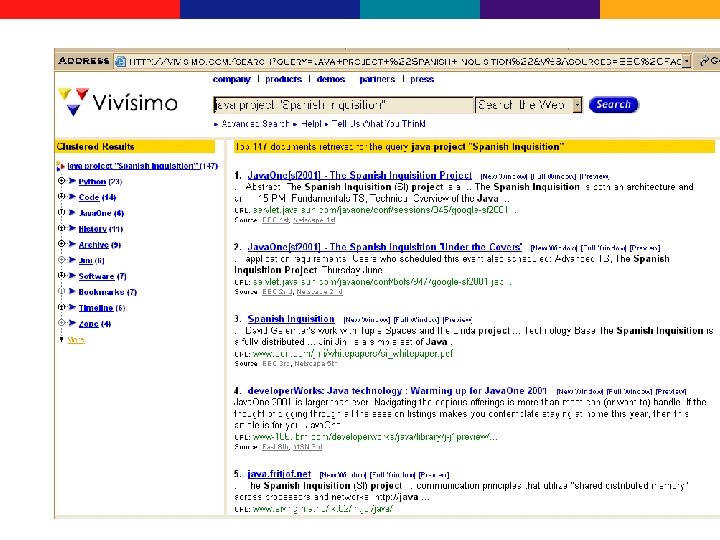Open the company navigation link
The height and width of the screenshot is (540, 720).
click(x=231, y=79)
